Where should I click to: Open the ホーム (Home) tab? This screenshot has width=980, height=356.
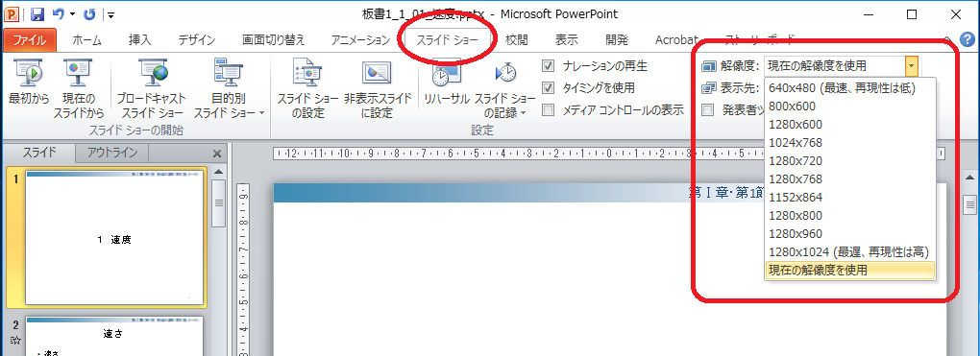pos(86,40)
